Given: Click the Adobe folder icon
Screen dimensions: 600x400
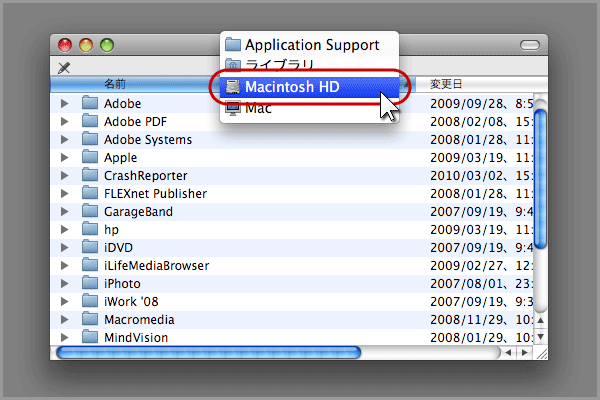Looking at the screenshot, I should coord(90,103).
